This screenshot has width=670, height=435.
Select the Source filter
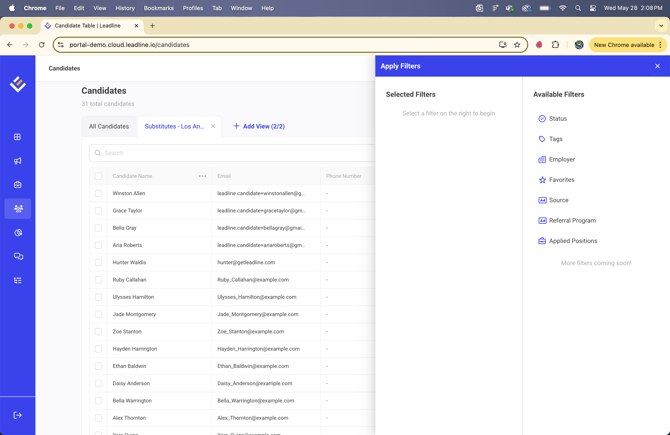click(x=553, y=200)
